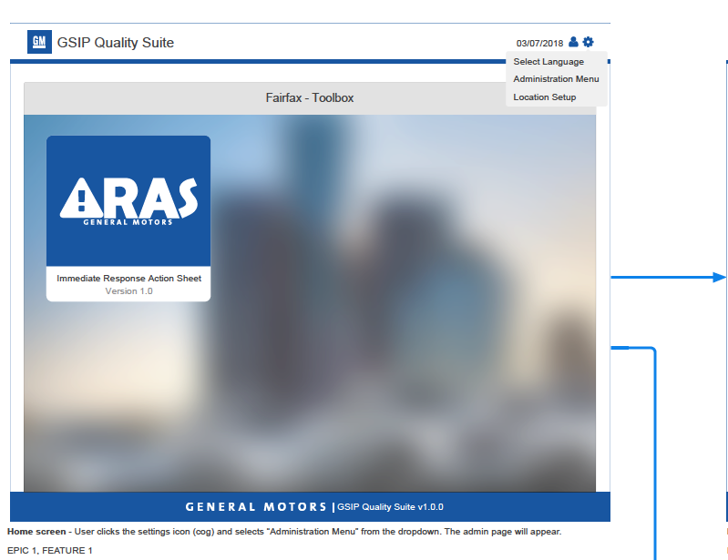This screenshot has height=560, width=728.
Task: Click the Version 1.0 text
Action: (128, 291)
